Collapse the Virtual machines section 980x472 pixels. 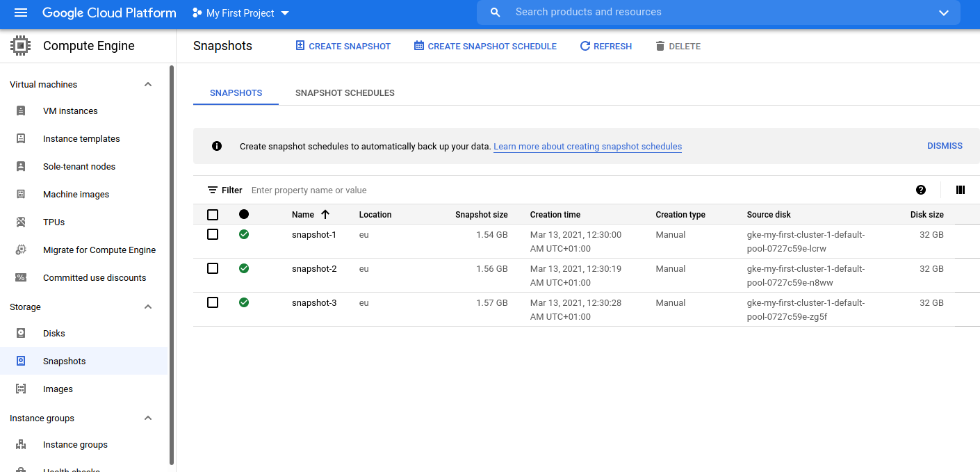click(147, 85)
